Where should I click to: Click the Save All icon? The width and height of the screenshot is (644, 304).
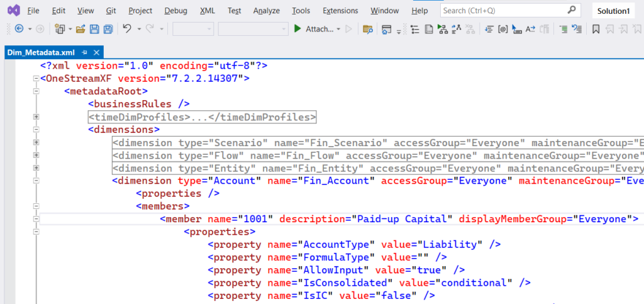point(108,29)
